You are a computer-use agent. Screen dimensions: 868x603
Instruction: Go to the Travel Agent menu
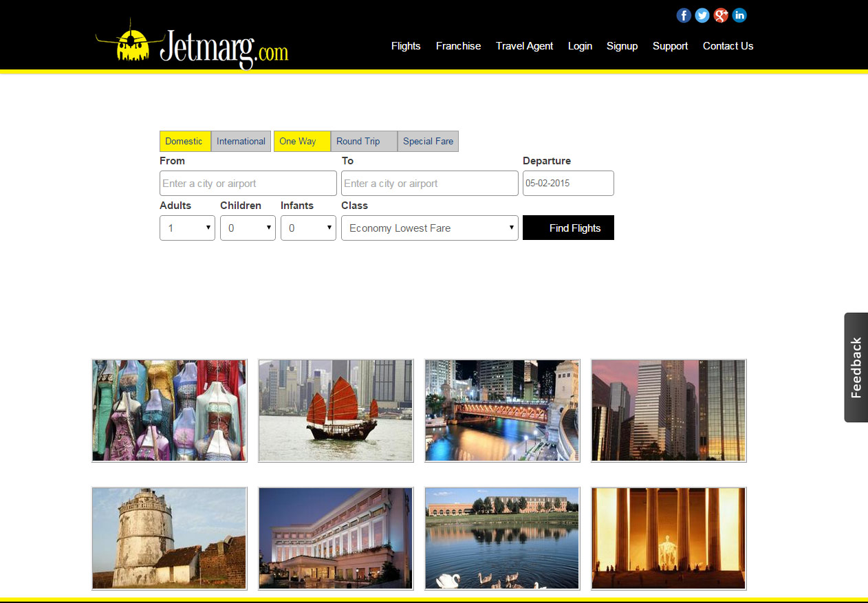(524, 46)
